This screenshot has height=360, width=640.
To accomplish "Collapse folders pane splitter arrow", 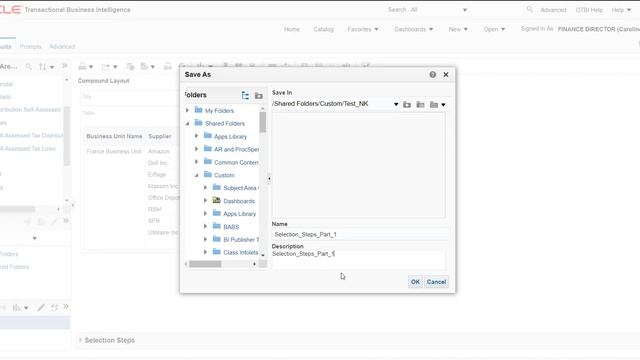I will pos(269,178).
